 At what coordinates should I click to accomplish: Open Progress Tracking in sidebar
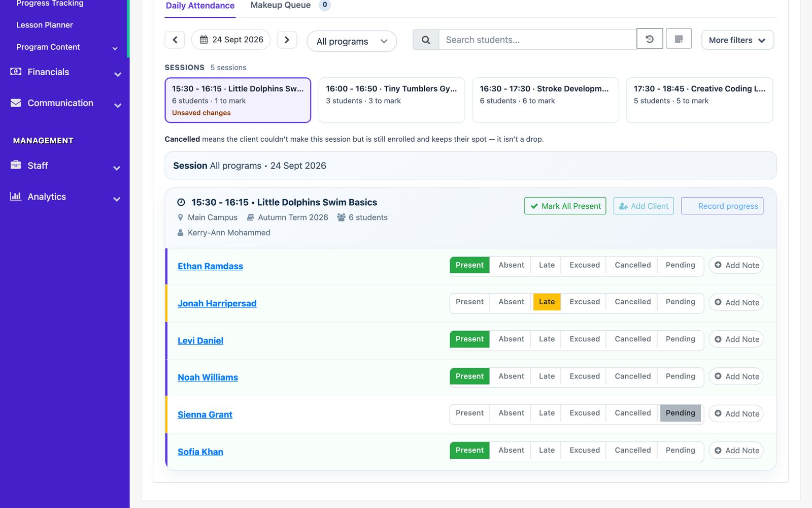(x=50, y=4)
